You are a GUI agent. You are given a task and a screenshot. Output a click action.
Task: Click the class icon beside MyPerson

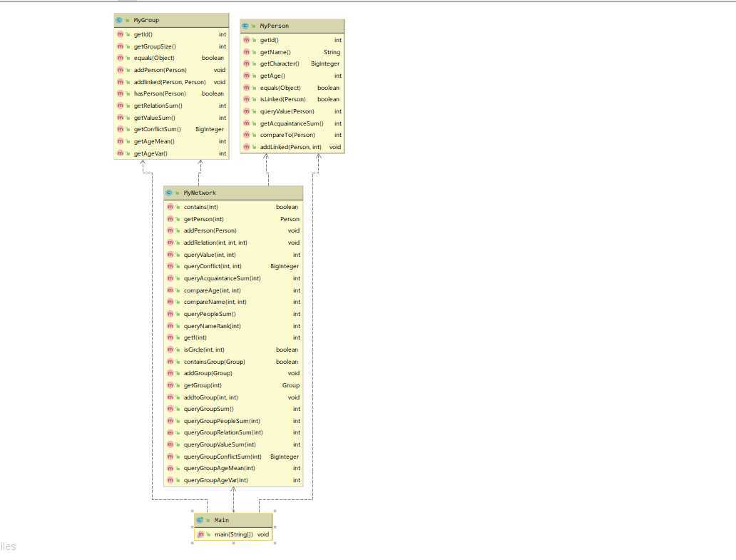(x=245, y=26)
